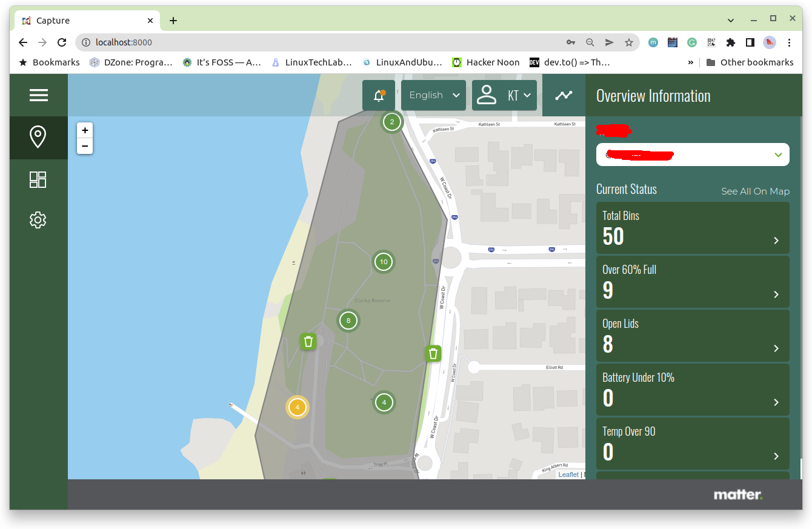Image resolution: width=812 pixels, height=529 pixels.
Task: Click the trash bin marker near the shoreline
Action: [x=308, y=342]
